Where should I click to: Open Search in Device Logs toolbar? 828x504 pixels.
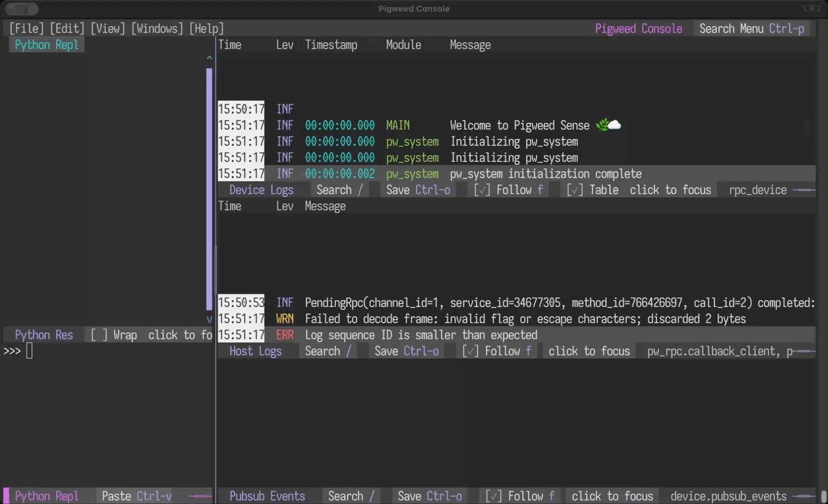coord(340,190)
